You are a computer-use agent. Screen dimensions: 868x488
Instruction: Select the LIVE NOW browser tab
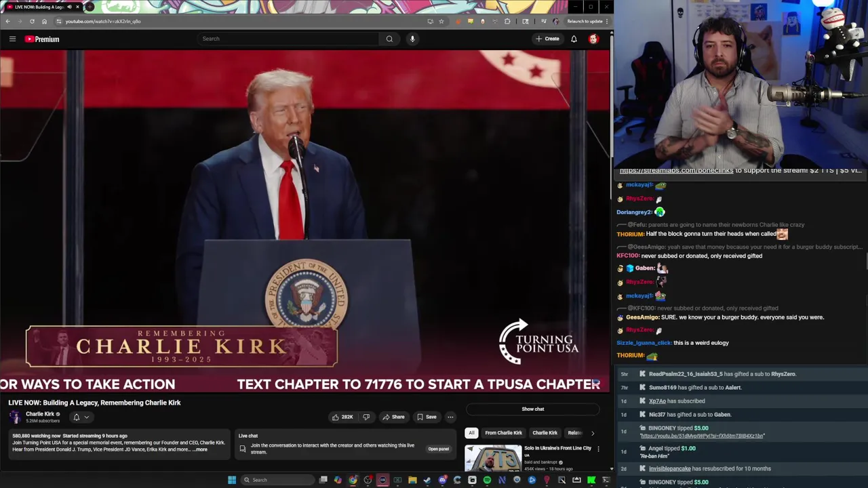tap(43, 7)
